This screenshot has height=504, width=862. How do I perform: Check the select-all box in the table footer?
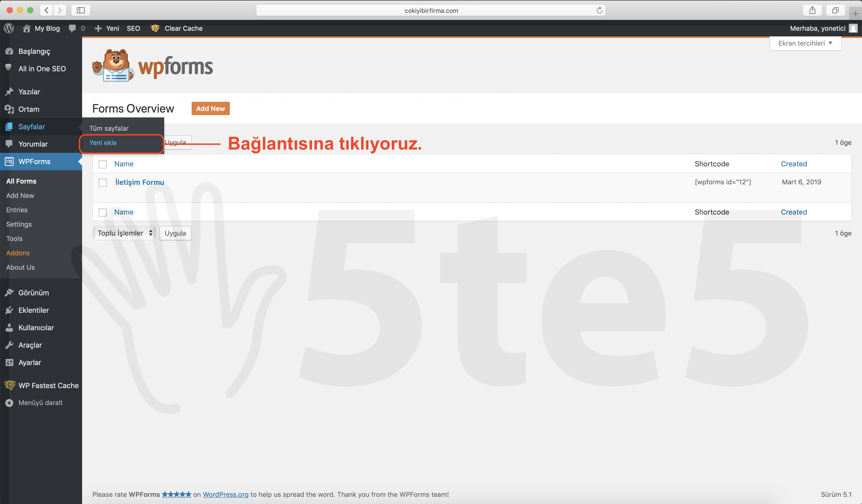coord(103,212)
